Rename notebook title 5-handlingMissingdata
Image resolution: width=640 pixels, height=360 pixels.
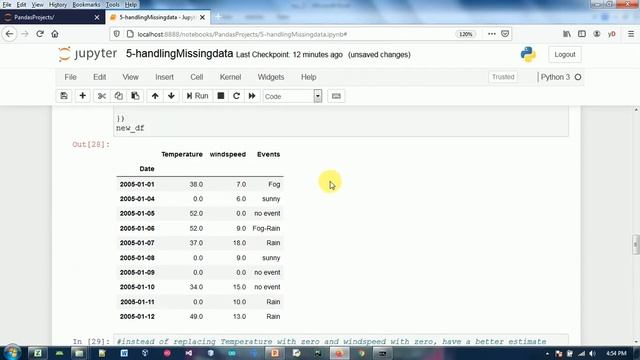179,54
